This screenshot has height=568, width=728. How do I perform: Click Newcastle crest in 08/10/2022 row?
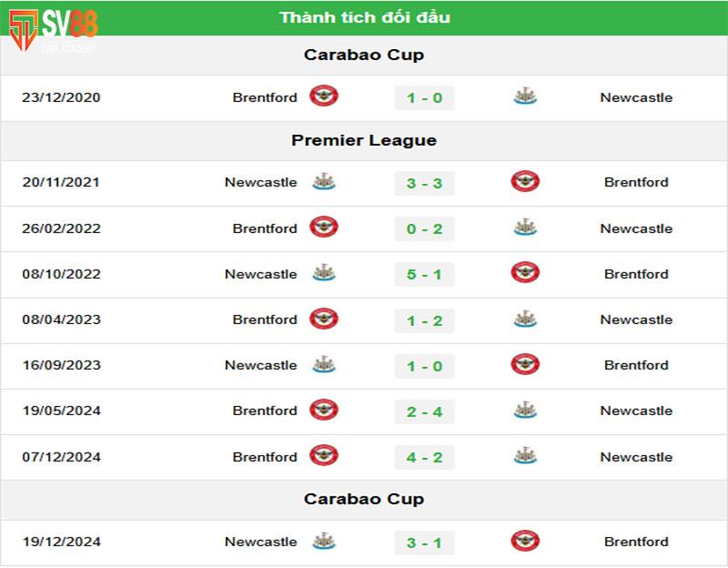(x=324, y=272)
